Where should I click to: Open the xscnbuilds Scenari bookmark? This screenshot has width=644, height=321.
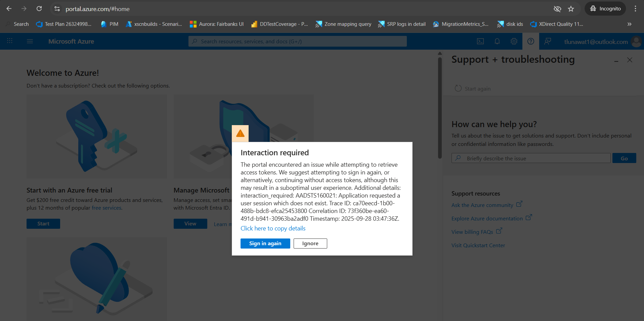154,24
